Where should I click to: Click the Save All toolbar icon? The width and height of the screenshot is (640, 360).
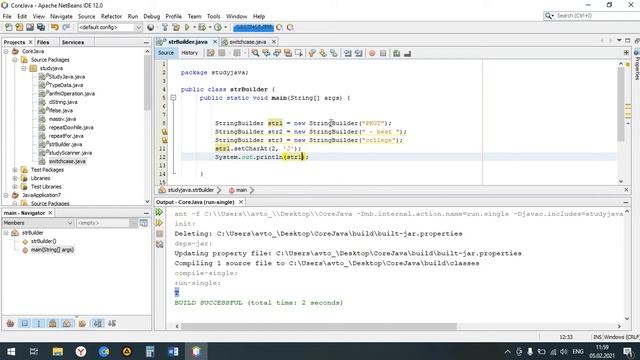[x=41, y=27]
